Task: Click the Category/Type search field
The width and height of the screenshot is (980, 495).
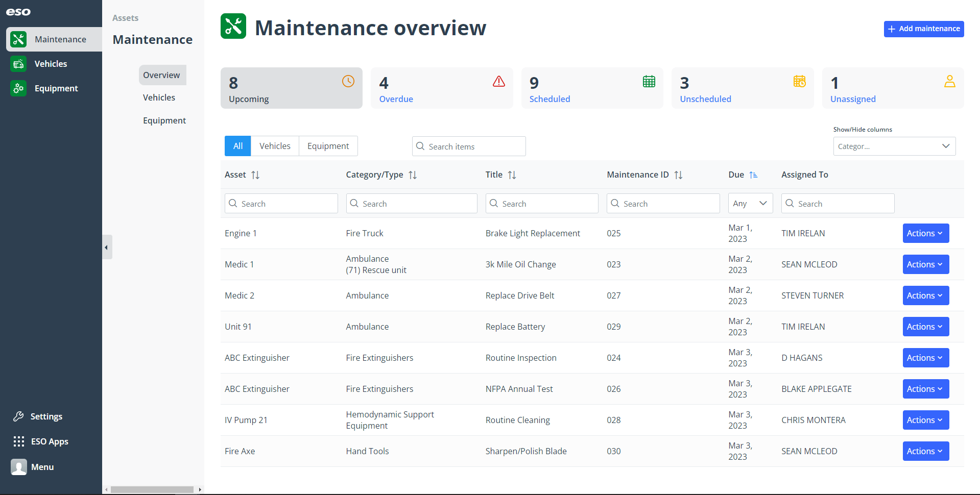Action: click(412, 203)
